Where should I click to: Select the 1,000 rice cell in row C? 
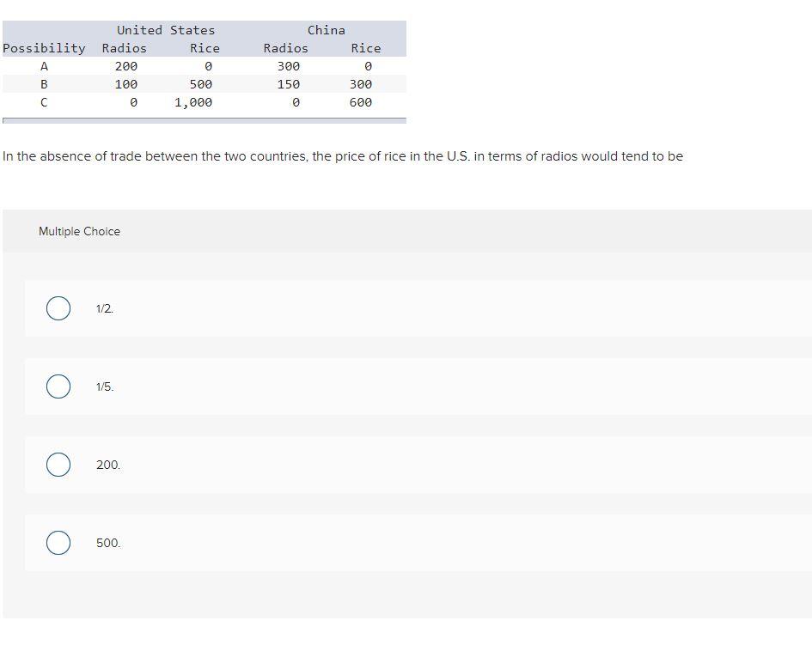click(193, 102)
